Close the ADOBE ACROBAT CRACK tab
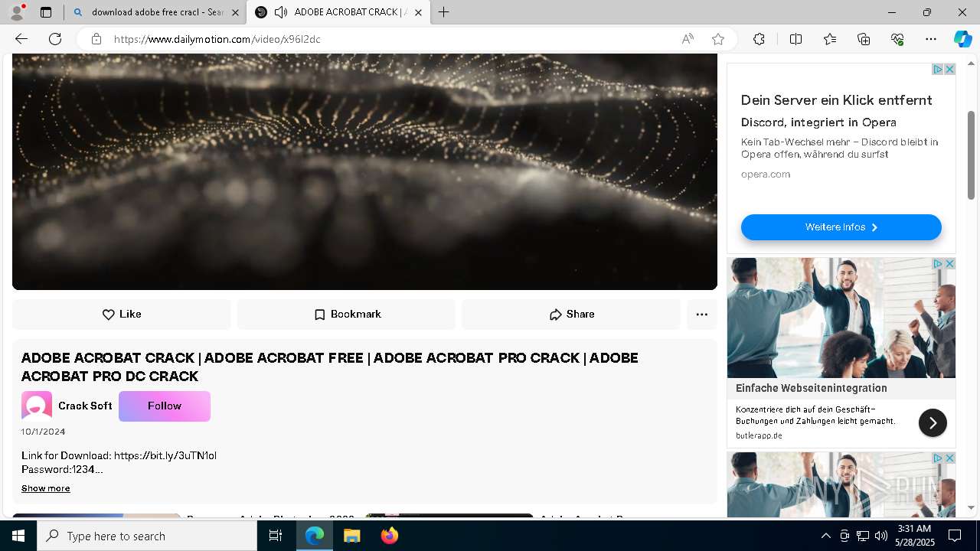The image size is (980, 551). click(x=417, y=12)
